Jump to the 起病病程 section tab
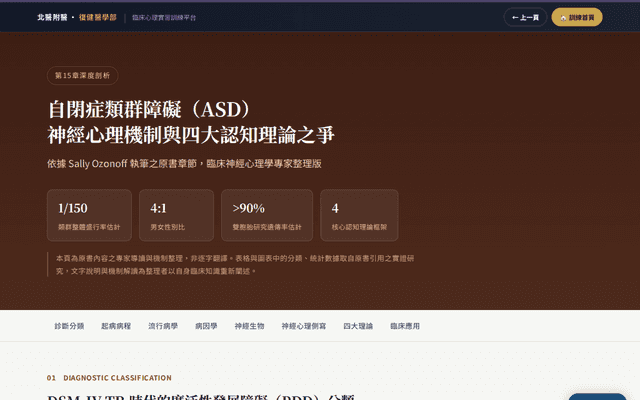 pos(116,326)
